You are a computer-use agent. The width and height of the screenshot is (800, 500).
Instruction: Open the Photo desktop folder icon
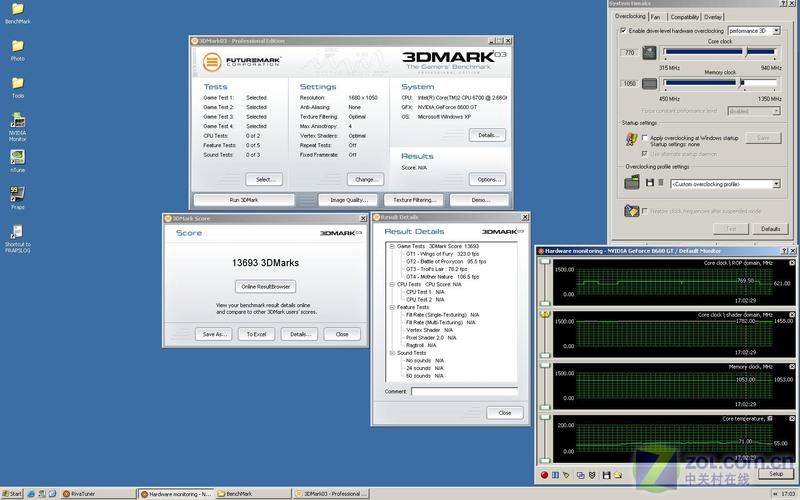click(17, 50)
